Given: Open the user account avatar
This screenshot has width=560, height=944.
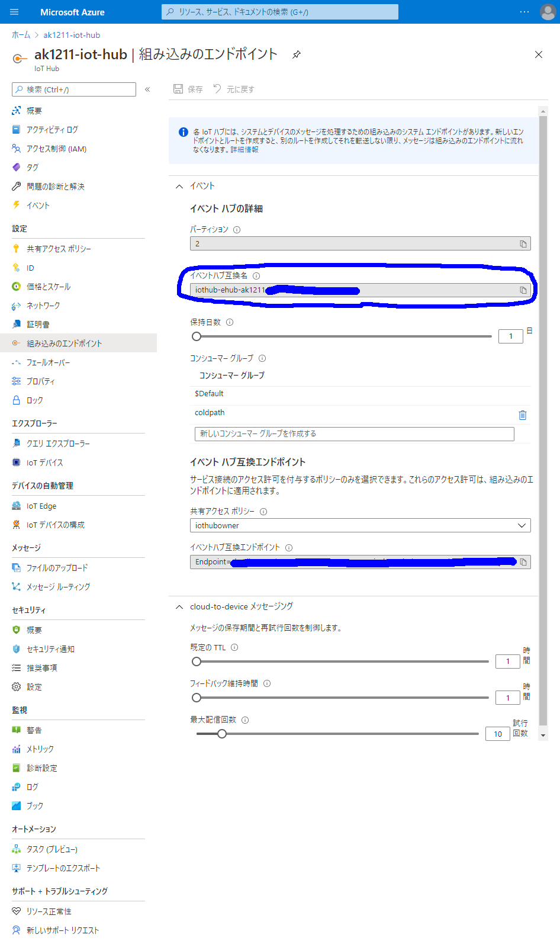Looking at the screenshot, I should (548, 12).
